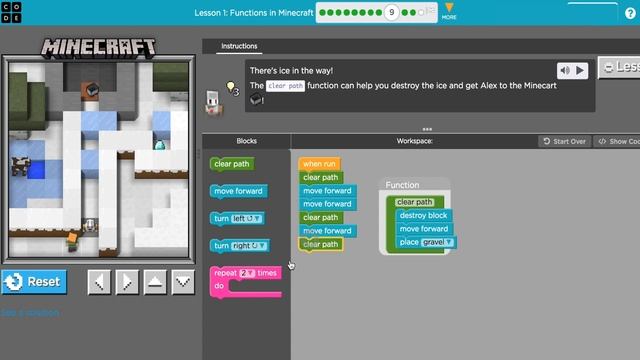Click the cow in the game view

pyautogui.click(x=20, y=166)
